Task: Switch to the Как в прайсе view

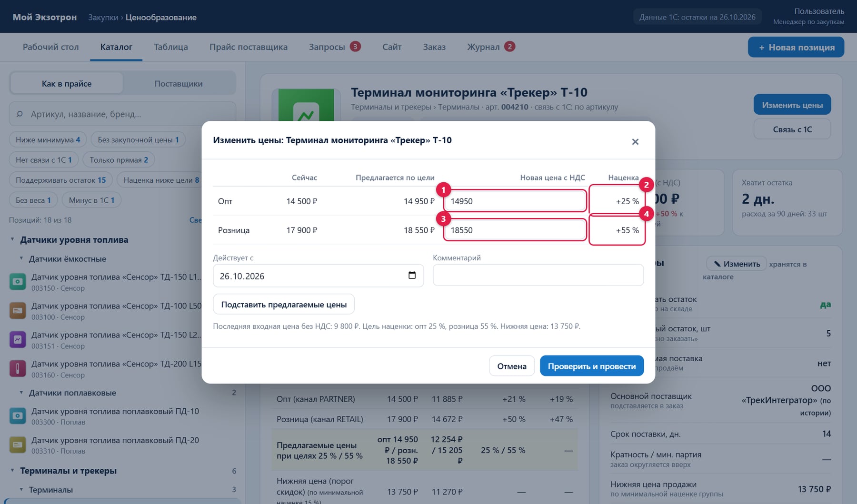Action: (67, 83)
